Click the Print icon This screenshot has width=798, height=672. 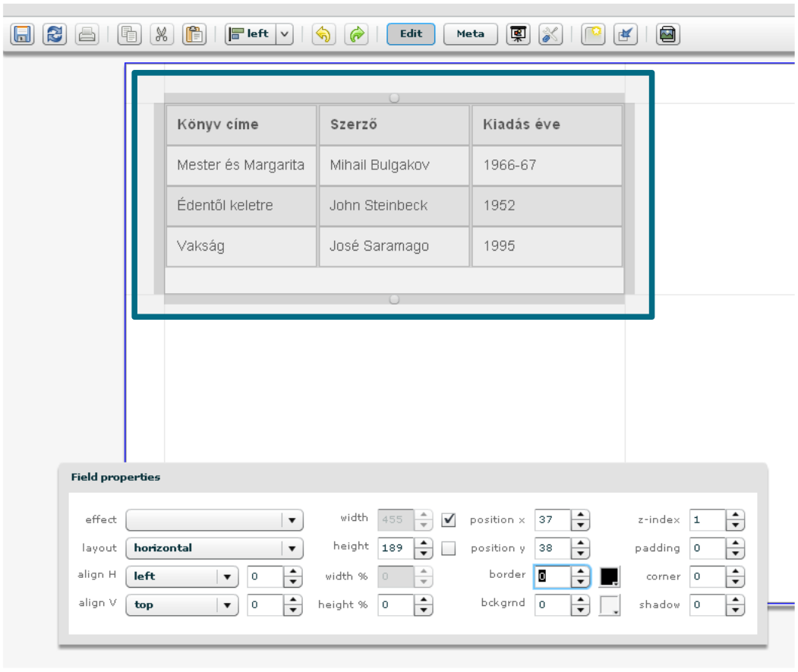(87, 34)
